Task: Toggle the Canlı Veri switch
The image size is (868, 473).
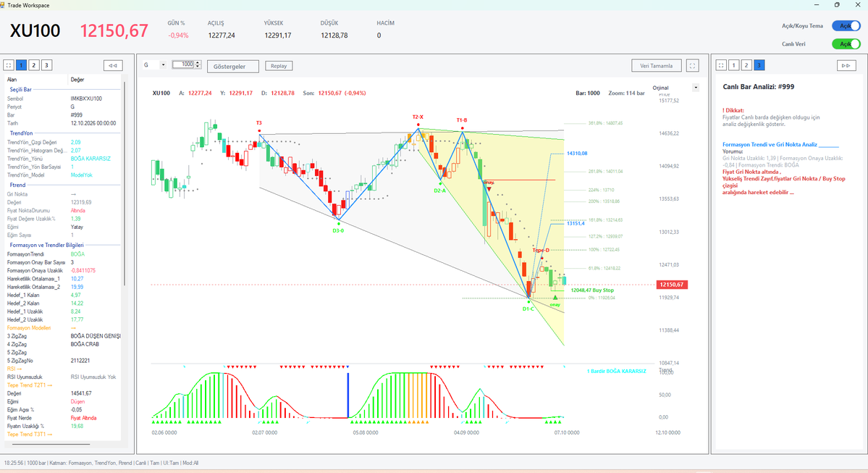Action: [846, 43]
